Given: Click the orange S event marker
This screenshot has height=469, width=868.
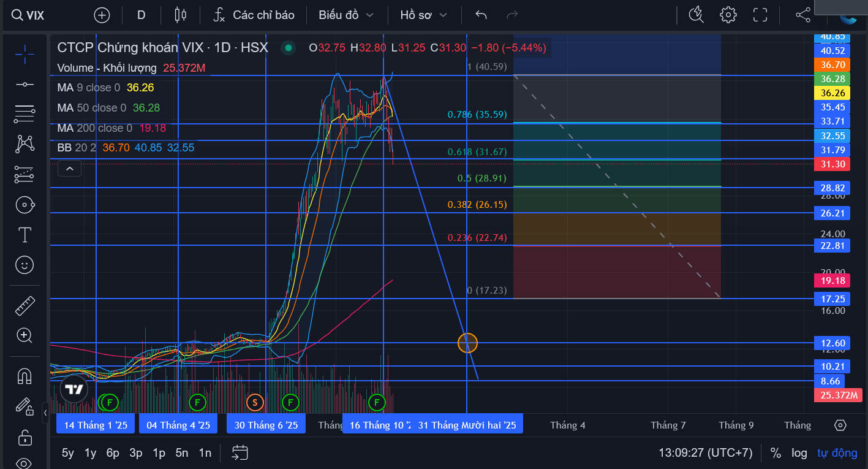Looking at the screenshot, I should [x=255, y=403].
